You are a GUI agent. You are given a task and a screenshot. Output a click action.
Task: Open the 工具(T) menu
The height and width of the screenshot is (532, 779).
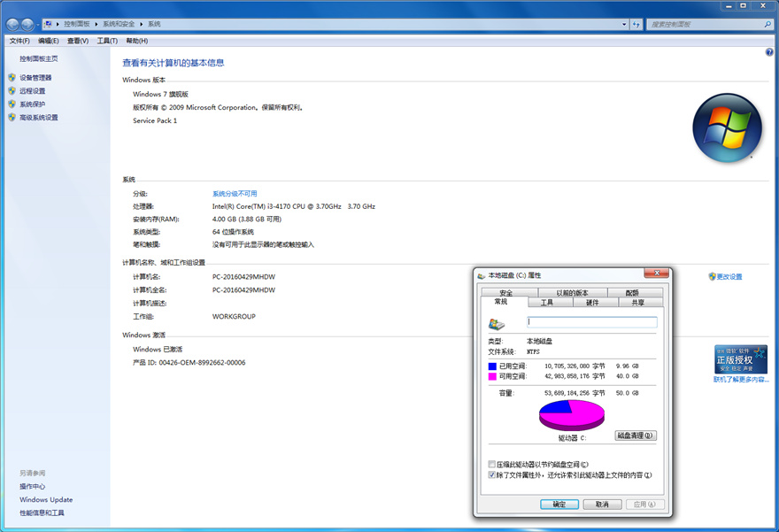coord(107,41)
